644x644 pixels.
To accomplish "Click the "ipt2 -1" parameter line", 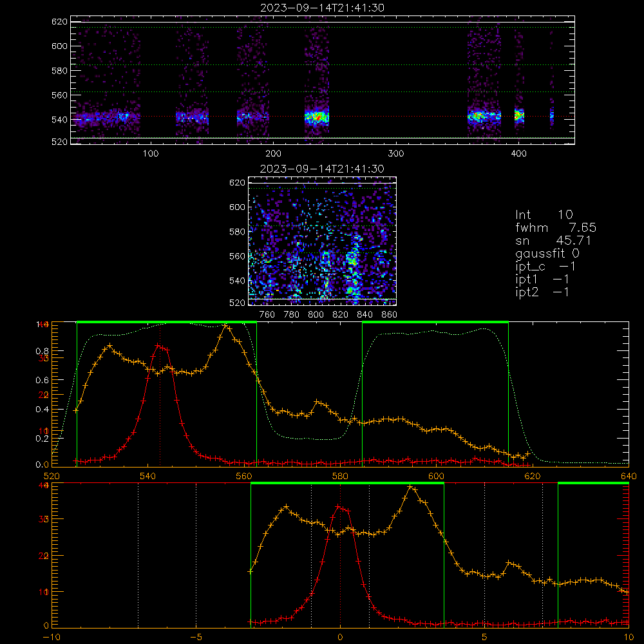I will (542, 292).
